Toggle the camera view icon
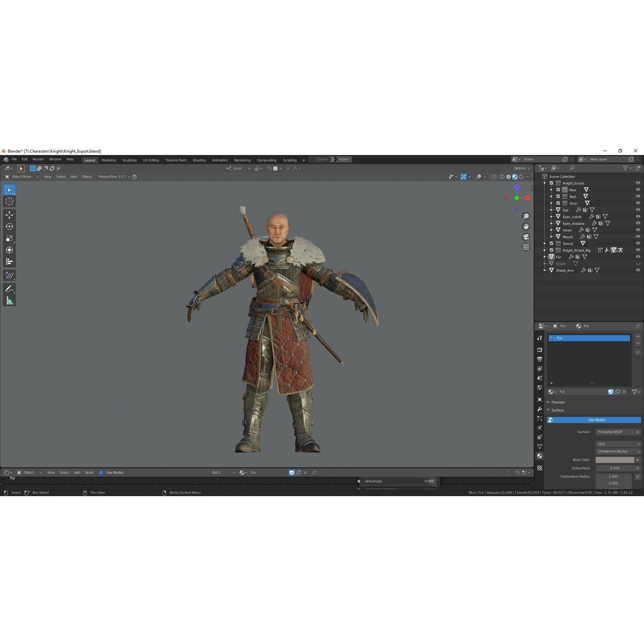Viewport: 644px width, 644px height. [526, 237]
